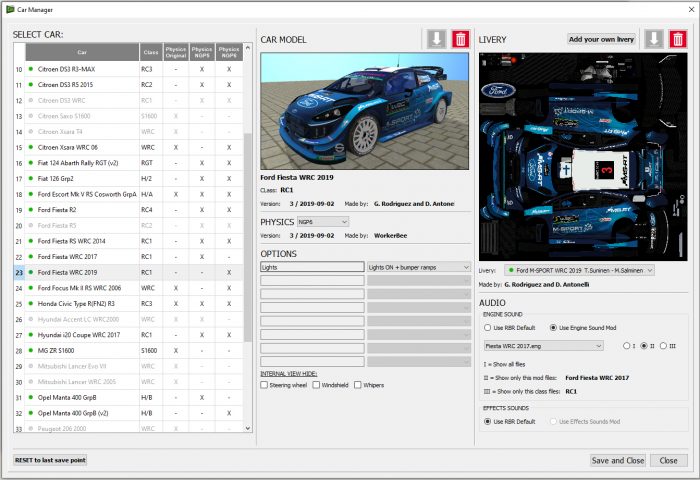
Task: Select Ford Focus Mk II RS WRC 2006
Action: (129, 288)
